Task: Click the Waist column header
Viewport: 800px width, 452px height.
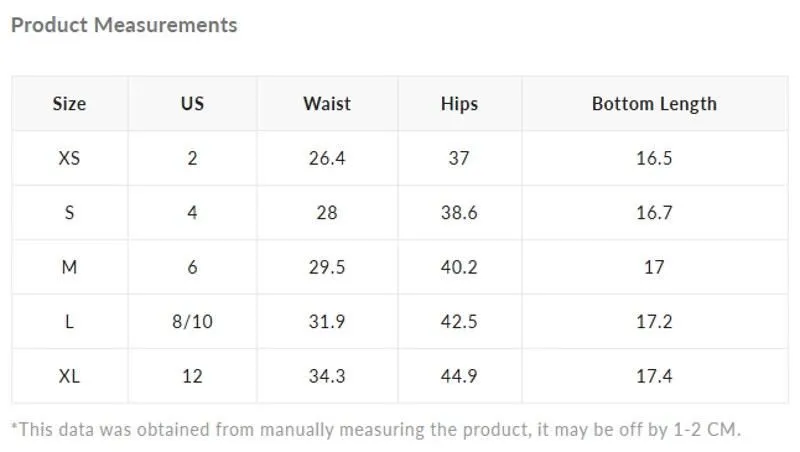Action: pos(327,104)
